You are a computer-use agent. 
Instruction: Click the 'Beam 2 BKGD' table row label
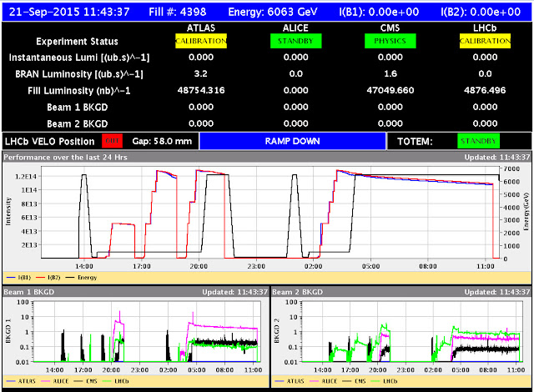click(x=78, y=124)
